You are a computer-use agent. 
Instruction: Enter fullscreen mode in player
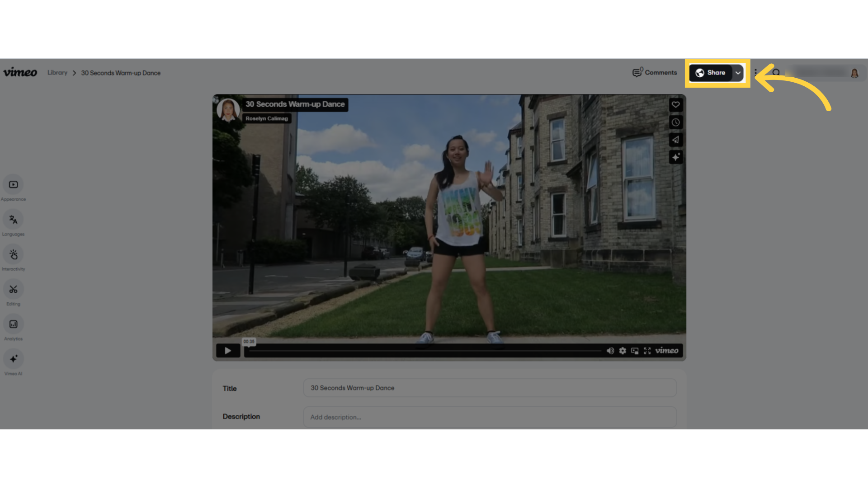coord(647,351)
